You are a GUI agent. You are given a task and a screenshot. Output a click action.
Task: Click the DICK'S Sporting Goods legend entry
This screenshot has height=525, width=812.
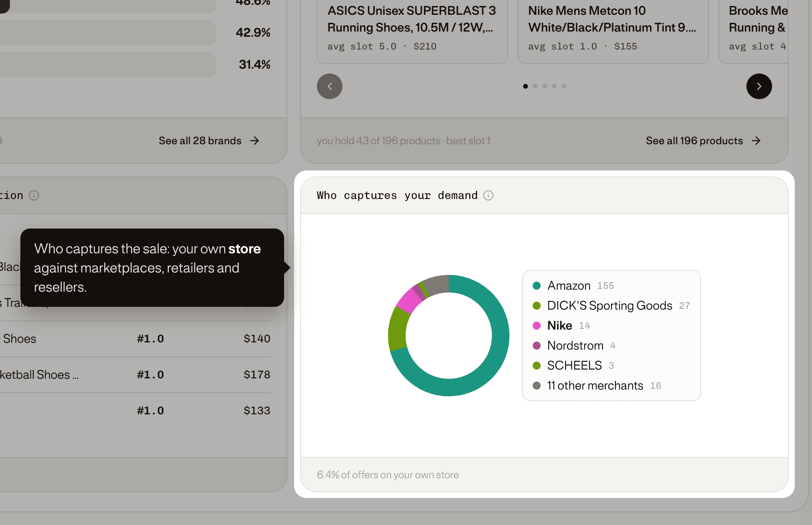click(x=611, y=306)
